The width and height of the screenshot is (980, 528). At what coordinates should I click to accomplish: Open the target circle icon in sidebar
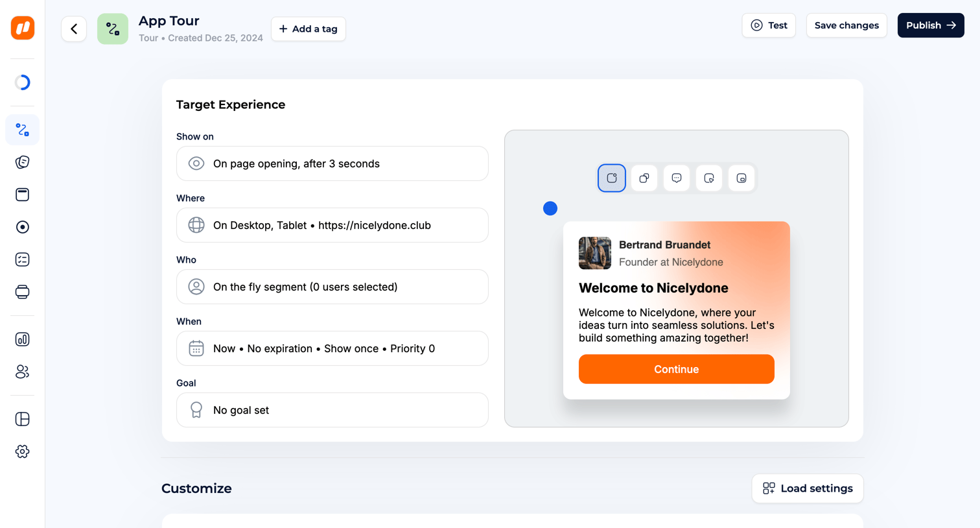(x=23, y=227)
